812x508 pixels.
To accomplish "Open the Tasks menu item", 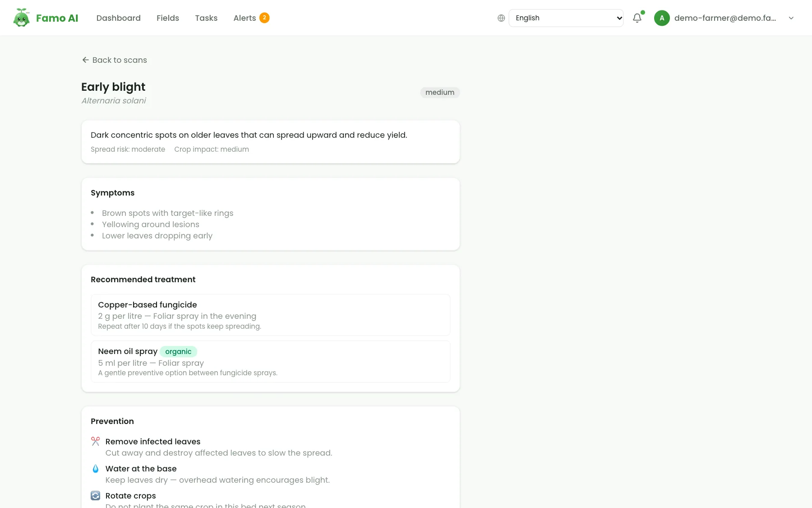I will (206, 18).
